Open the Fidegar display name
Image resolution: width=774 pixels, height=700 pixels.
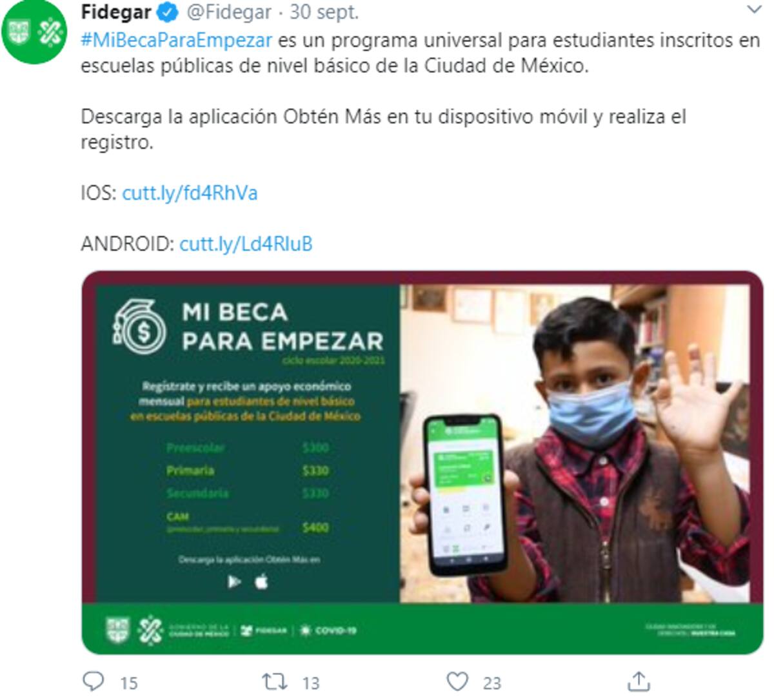(x=117, y=12)
